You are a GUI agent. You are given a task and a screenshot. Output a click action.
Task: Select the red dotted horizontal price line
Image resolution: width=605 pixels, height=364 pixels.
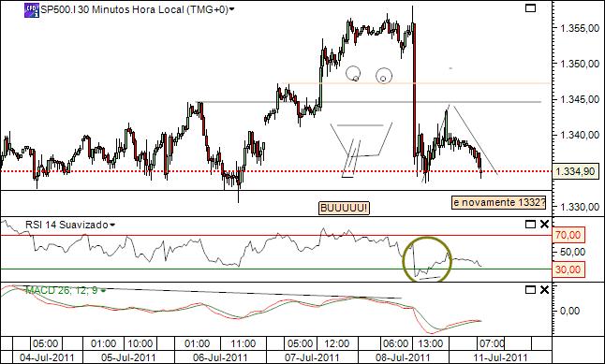(x=276, y=171)
